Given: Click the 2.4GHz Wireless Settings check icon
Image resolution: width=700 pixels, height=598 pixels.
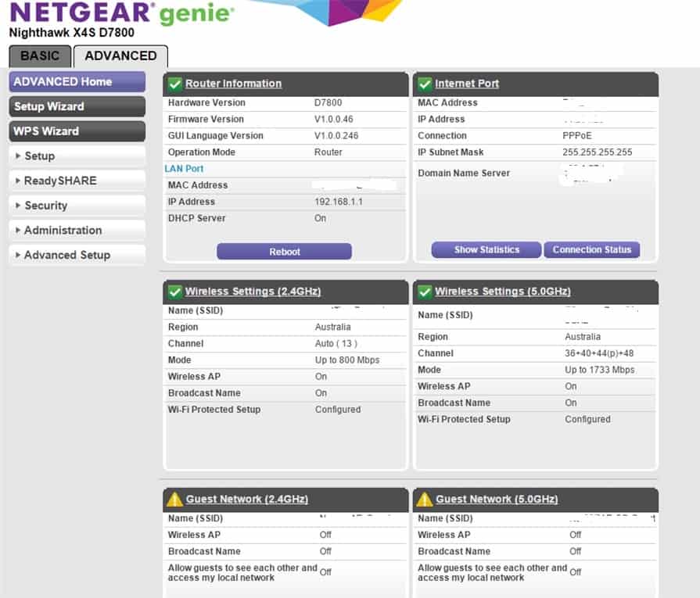Looking at the screenshot, I should tap(175, 292).
